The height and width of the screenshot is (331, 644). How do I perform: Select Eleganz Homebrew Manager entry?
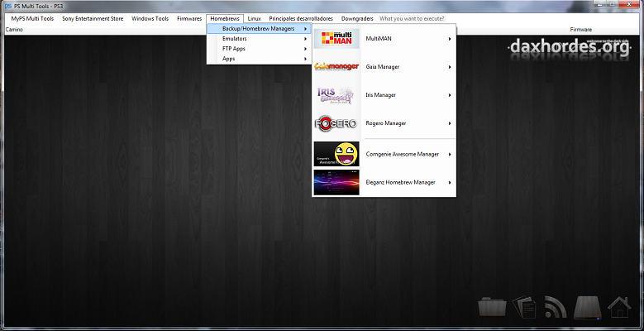(x=384, y=182)
